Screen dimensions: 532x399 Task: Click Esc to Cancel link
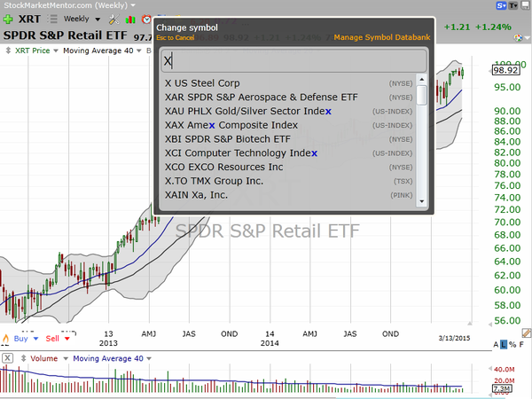(x=175, y=37)
